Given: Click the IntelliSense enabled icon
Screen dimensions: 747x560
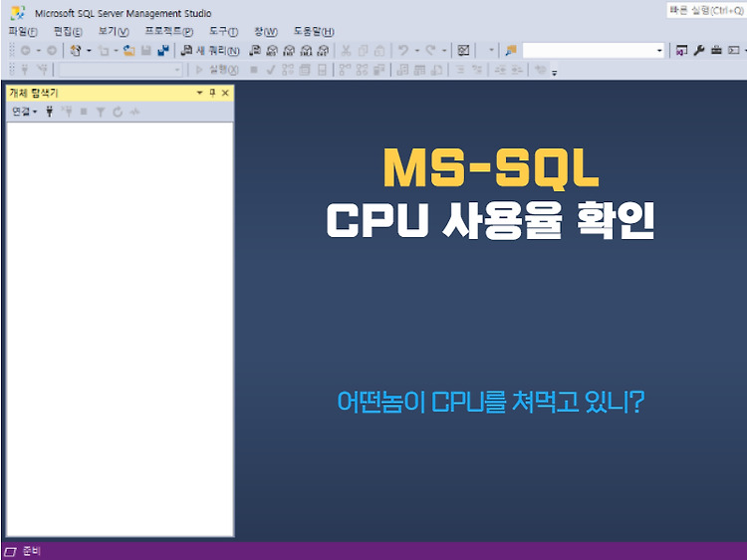Looking at the screenshot, I should (322, 70).
